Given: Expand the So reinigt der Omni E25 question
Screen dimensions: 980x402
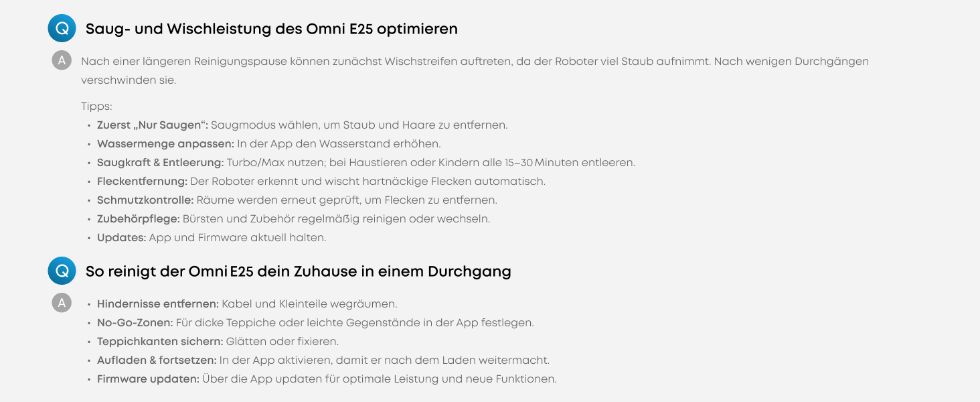Looking at the screenshot, I should (298, 271).
